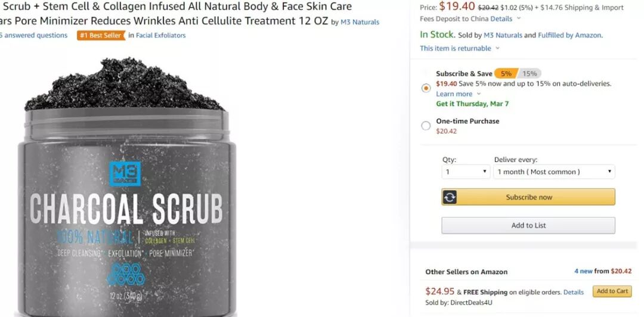Click the M3 logo on jar image
The height and width of the screenshot is (317, 644).
pos(125,173)
